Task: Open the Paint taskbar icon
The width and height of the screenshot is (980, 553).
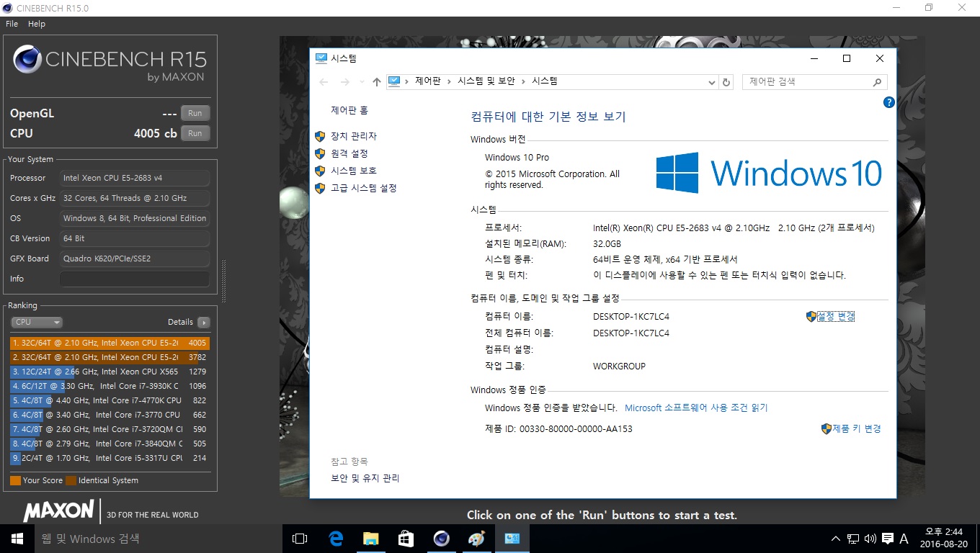Action: tap(476, 539)
